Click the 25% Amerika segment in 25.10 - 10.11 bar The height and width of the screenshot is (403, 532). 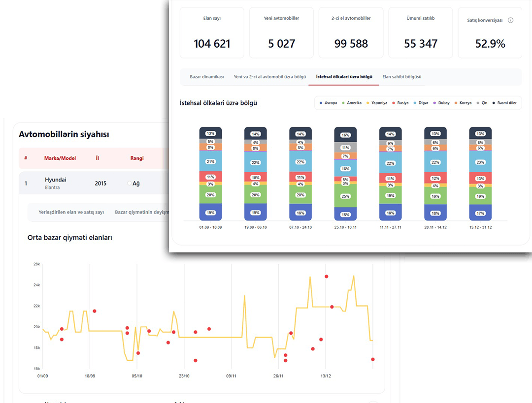click(x=345, y=195)
